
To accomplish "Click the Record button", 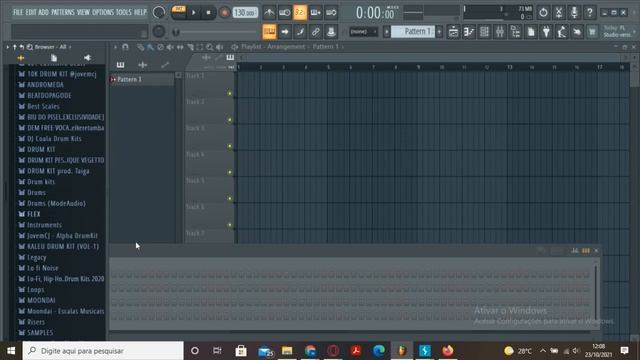I will coord(224,13).
